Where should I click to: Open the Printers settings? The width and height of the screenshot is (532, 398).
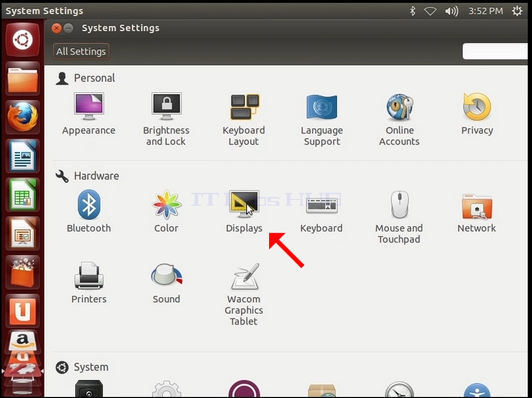pyautogui.click(x=89, y=283)
